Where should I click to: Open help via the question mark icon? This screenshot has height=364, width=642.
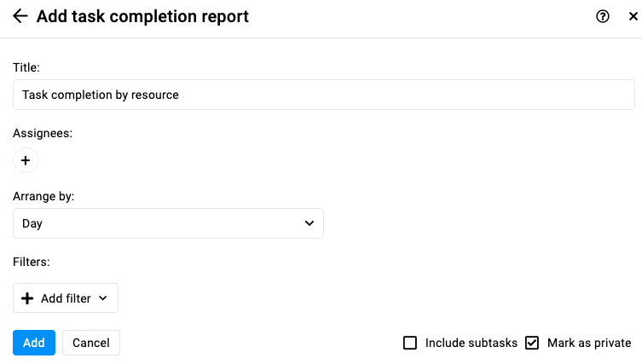(x=602, y=16)
